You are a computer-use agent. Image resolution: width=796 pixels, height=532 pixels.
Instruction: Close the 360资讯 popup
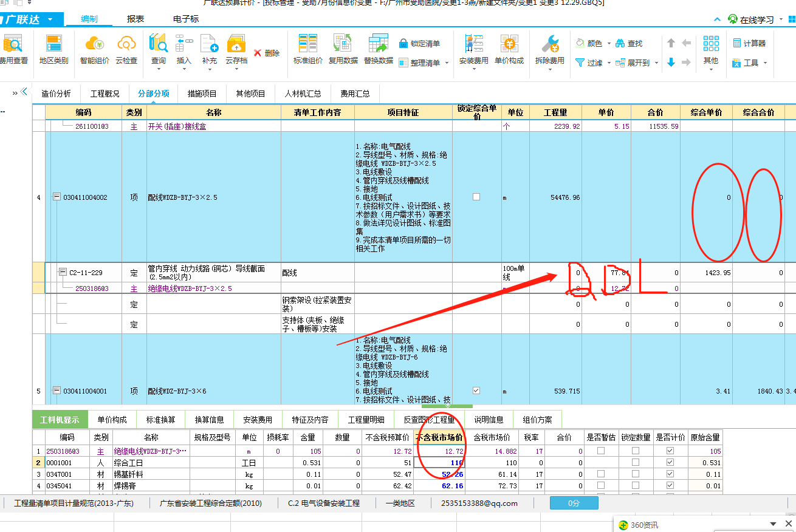pyautogui.click(x=789, y=524)
